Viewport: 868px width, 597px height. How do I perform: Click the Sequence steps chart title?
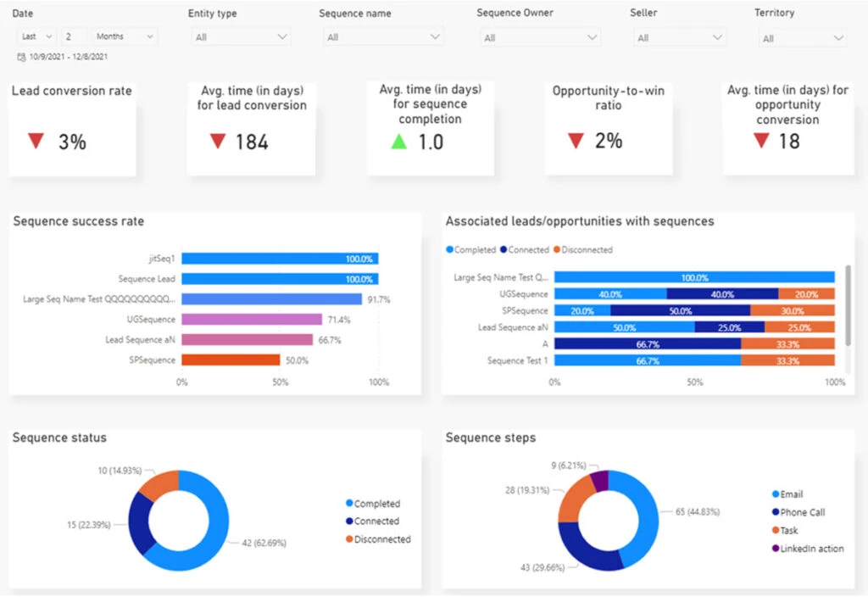[x=491, y=438]
